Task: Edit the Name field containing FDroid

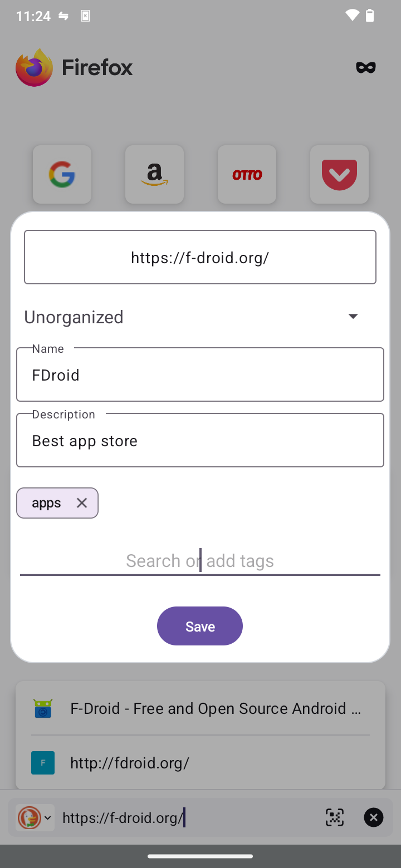Action: click(200, 375)
